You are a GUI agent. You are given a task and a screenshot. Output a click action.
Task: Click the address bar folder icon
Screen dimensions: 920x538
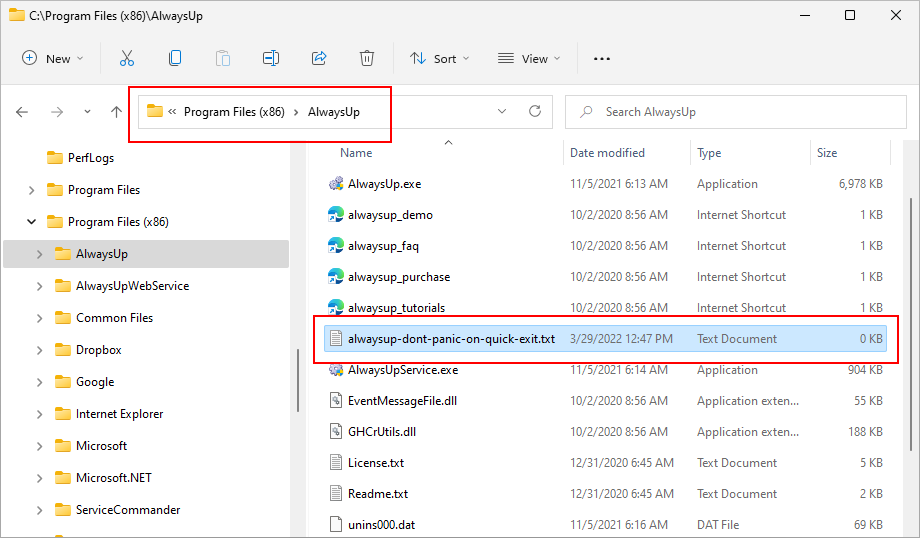tap(154, 111)
